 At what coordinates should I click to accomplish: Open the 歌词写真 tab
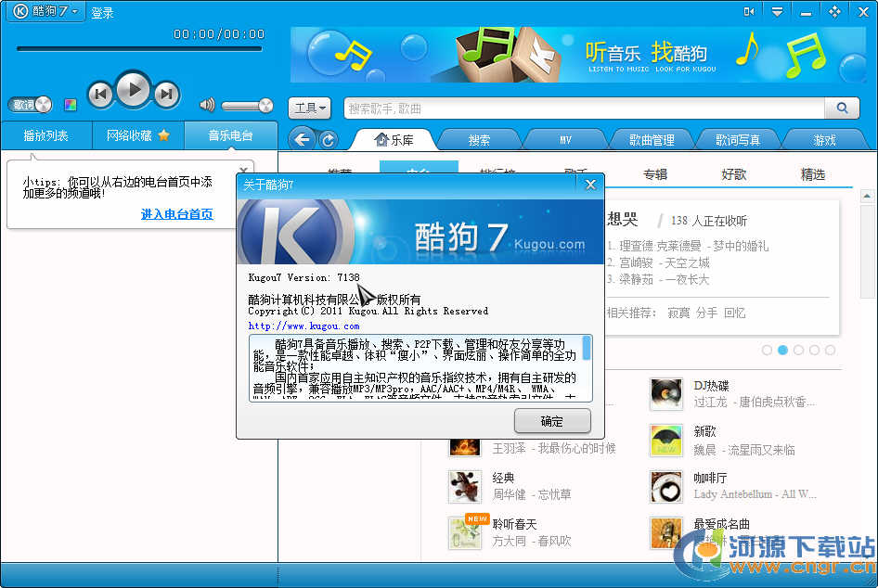click(738, 140)
